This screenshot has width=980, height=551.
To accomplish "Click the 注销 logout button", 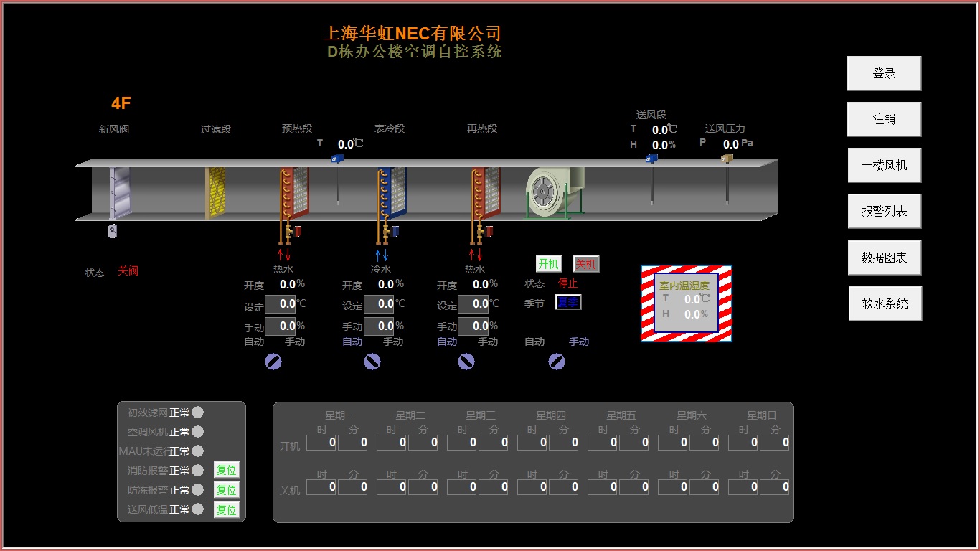I will tap(884, 119).
